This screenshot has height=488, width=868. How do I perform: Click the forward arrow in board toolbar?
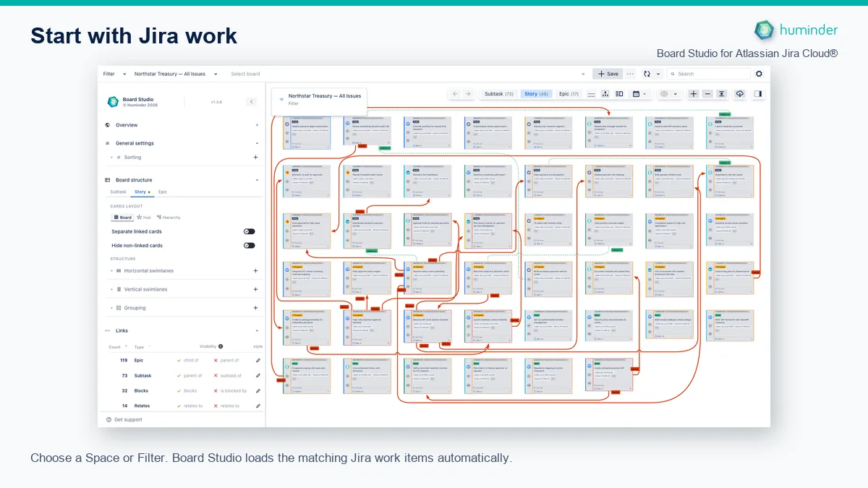[468, 94]
